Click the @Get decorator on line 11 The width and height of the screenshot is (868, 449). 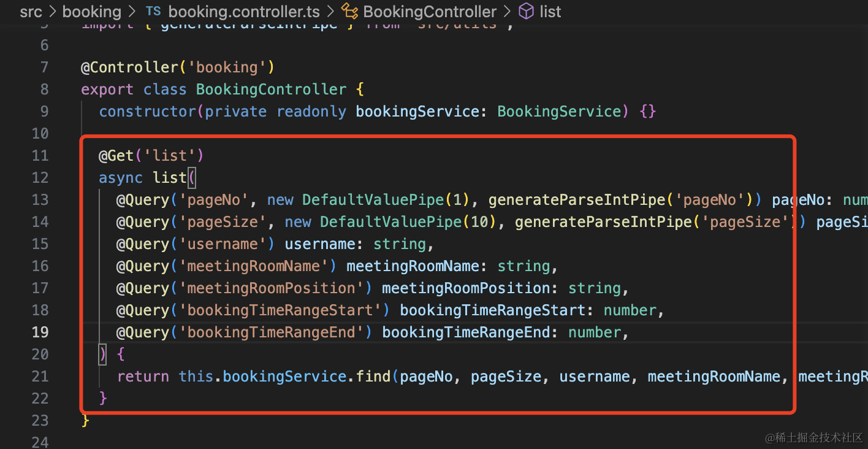[116, 155]
